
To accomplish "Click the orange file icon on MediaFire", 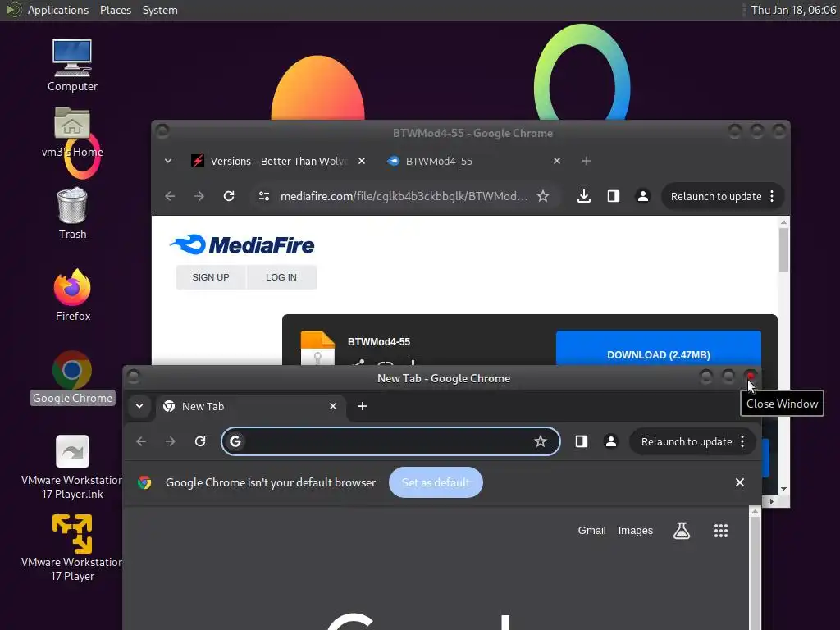I will (317, 348).
